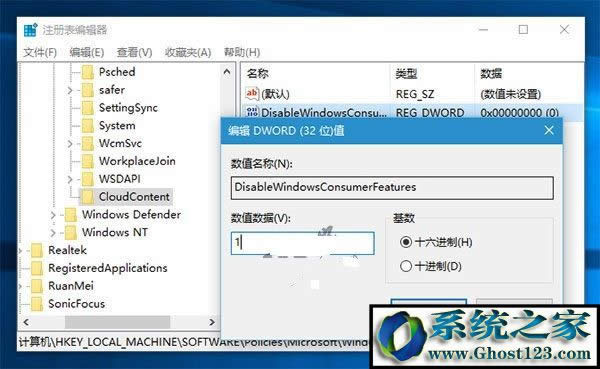Select the RegisteredApplications folder icon
Viewport: 600px width, 369px height.
(x=37, y=268)
